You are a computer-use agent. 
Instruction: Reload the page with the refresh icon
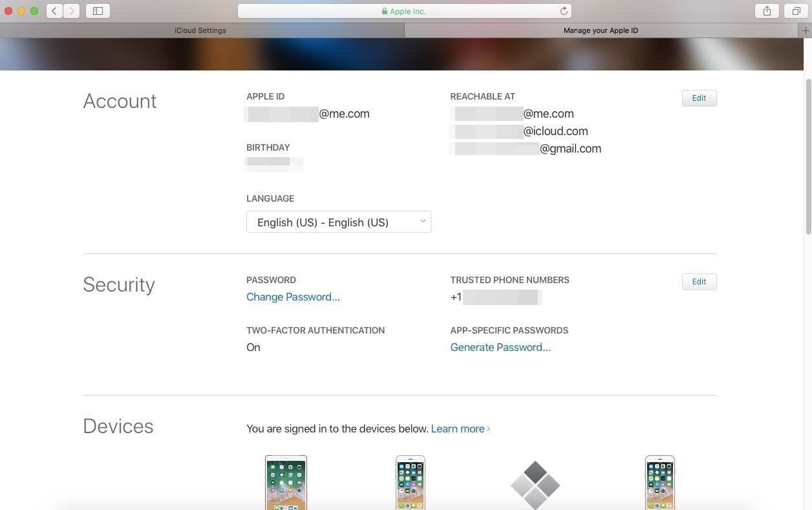point(563,11)
